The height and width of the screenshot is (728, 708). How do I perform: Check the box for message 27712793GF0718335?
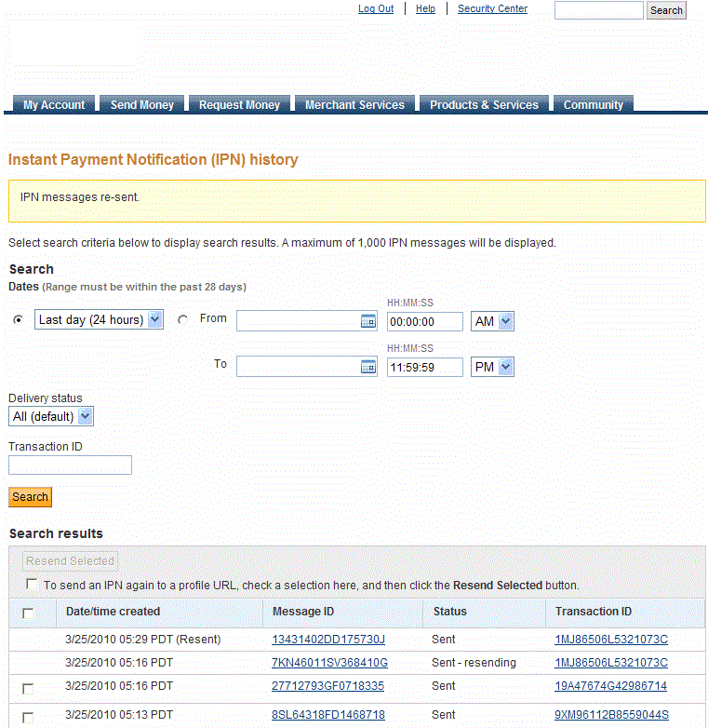[x=28, y=688]
